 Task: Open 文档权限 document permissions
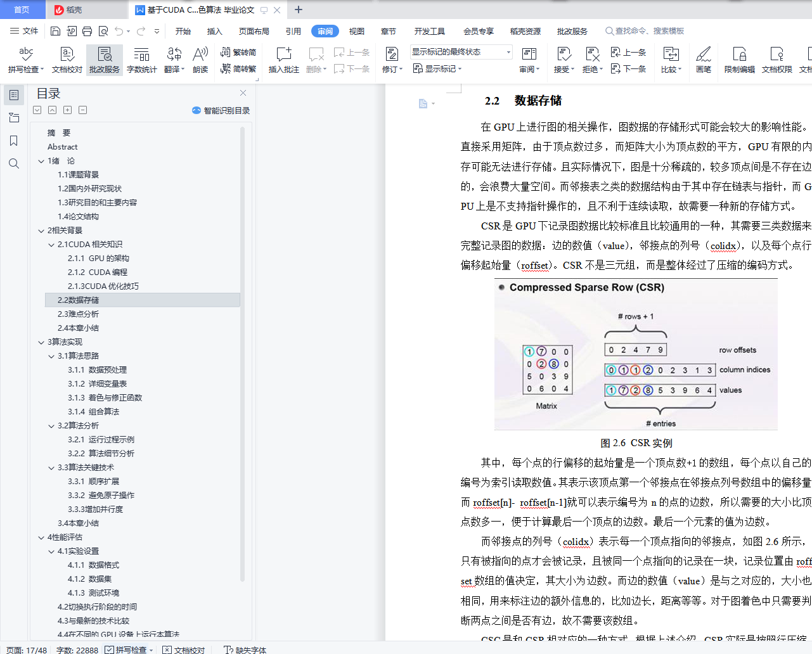point(777,60)
